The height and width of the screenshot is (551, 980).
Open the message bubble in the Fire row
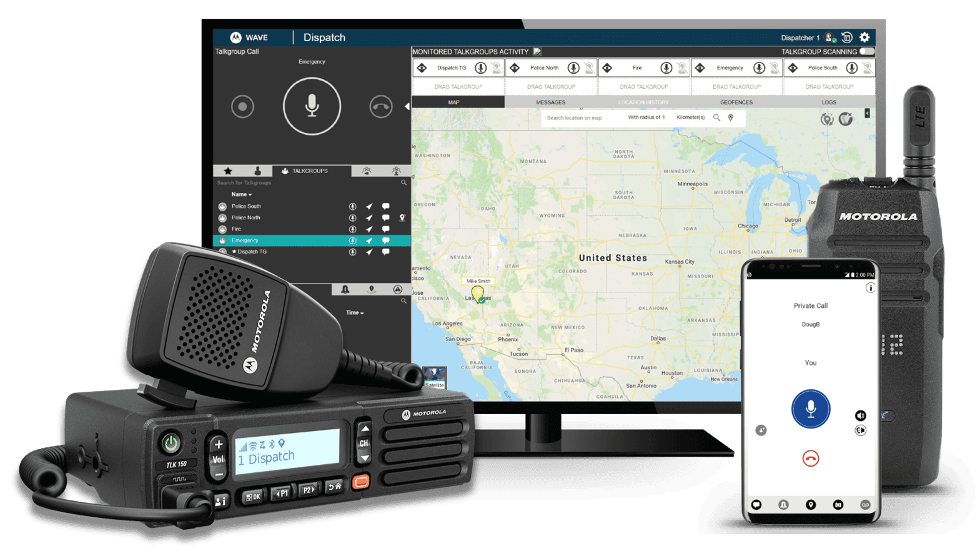click(x=385, y=229)
